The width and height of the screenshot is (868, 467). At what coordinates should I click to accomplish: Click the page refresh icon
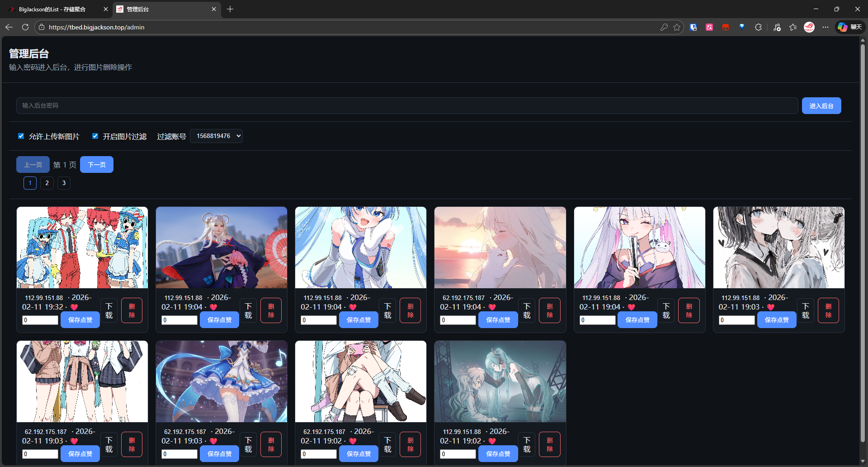click(25, 27)
